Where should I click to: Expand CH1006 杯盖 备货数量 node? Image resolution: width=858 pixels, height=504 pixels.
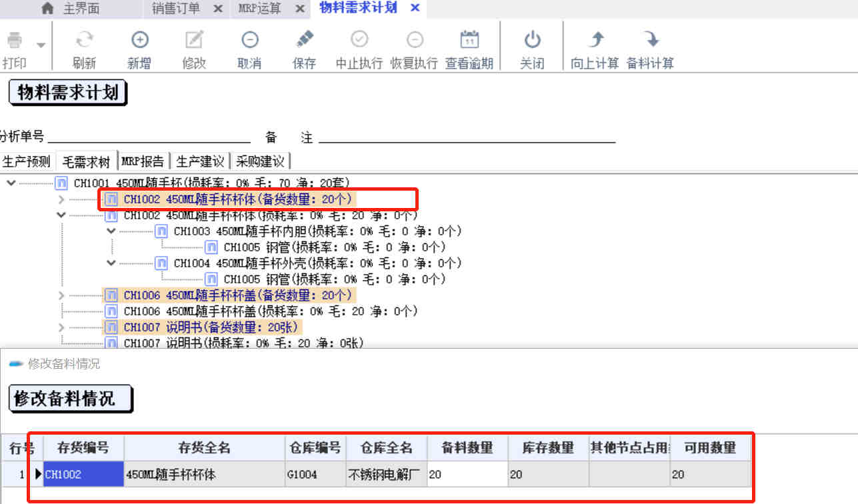[x=61, y=295]
